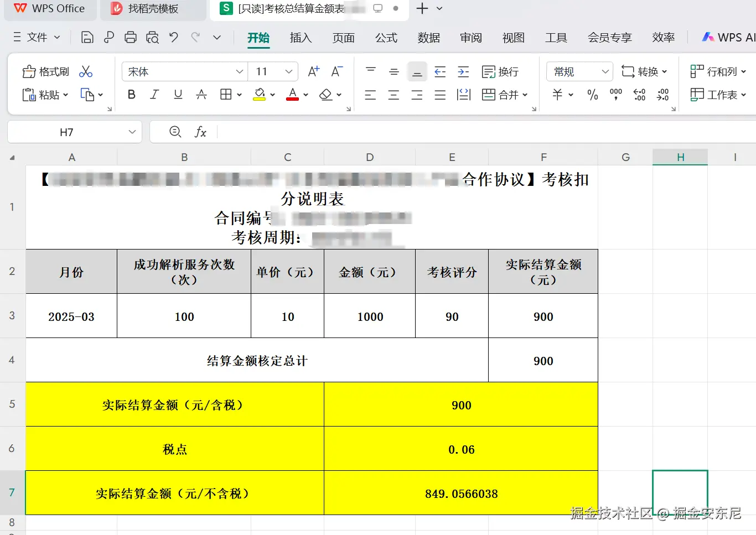This screenshot has width=756, height=535.
Task: Switch to the 视图 (View) tab
Action: point(514,38)
